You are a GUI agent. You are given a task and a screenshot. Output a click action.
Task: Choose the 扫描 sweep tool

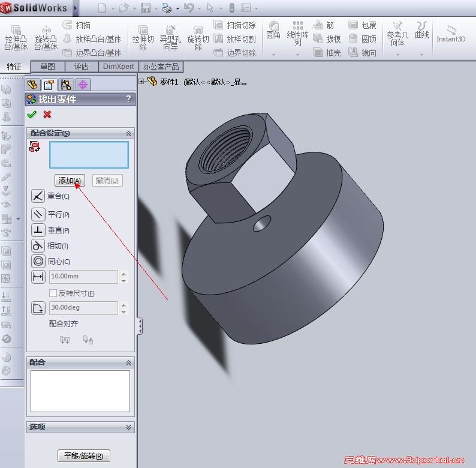pyautogui.click(x=77, y=25)
